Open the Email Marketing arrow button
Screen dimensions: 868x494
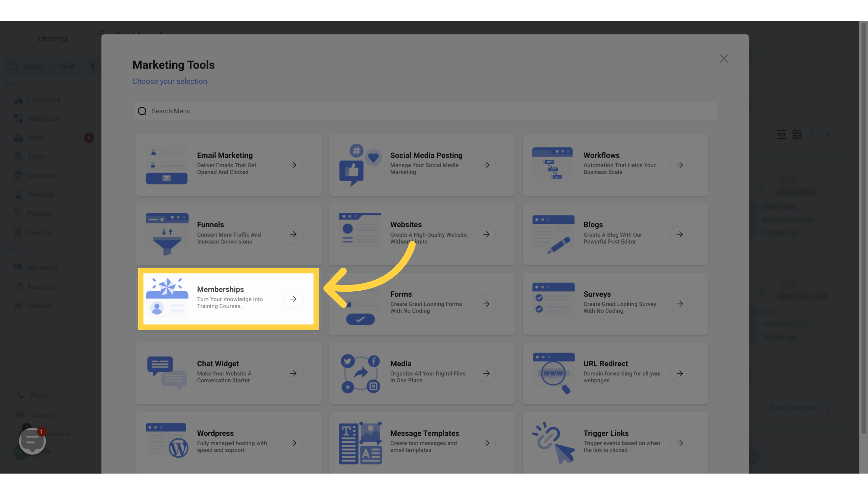click(x=293, y=165)
